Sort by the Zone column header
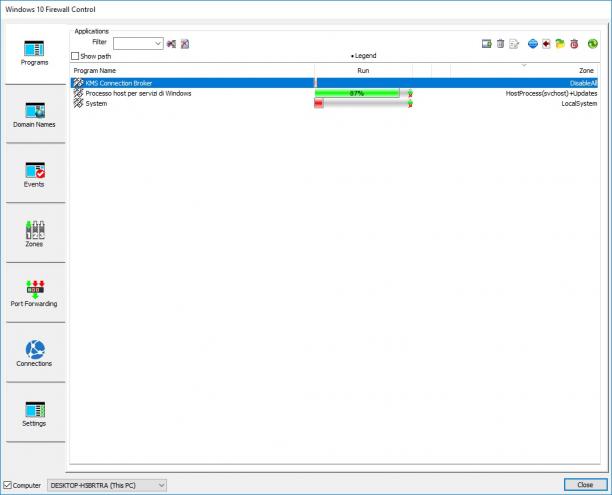Screen dimensions: 612x495 point(525,71)
